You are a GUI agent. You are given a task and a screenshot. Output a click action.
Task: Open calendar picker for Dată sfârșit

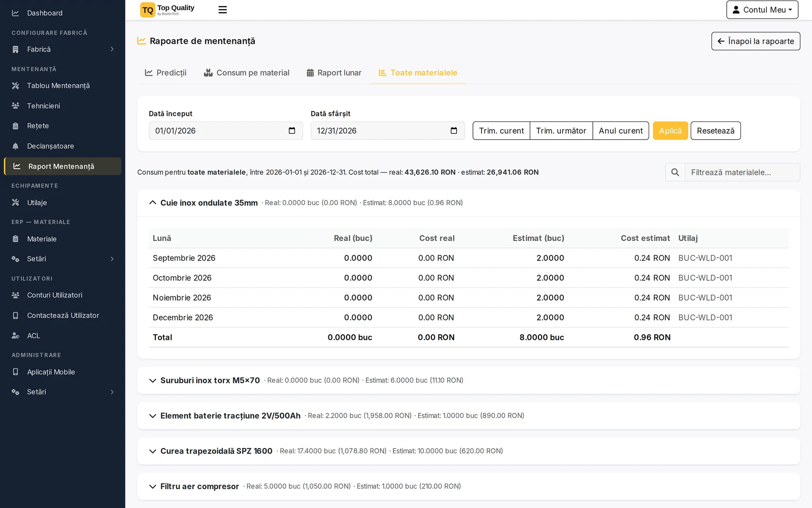point(454,131)
